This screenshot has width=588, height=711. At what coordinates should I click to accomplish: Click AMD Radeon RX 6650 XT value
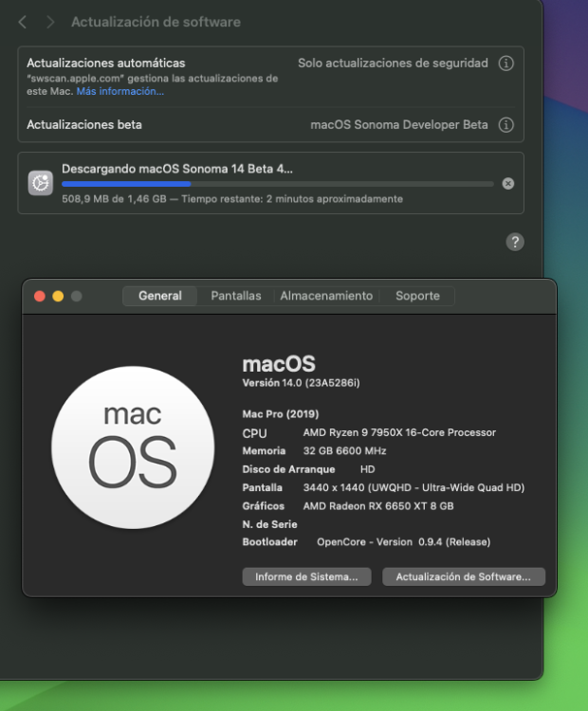tap(378, 506)
